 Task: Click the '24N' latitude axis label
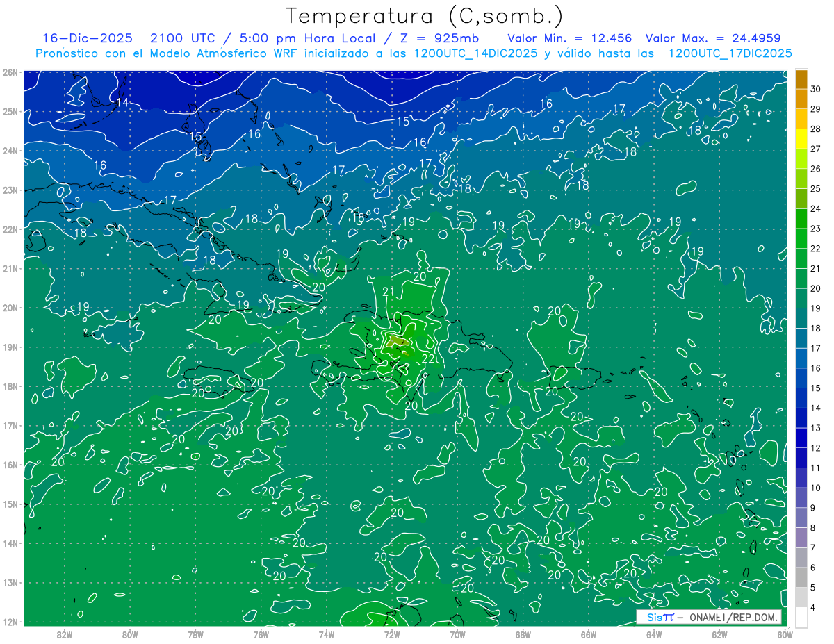click(x=10, y=151)
